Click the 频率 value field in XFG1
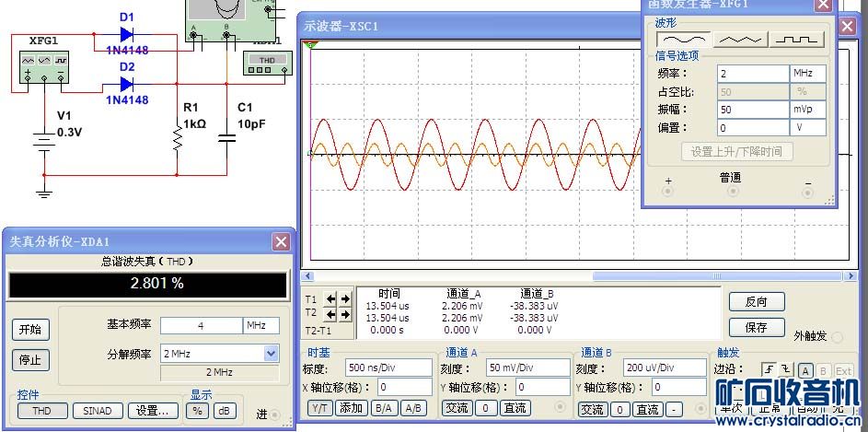Screen dimensions: 868x432 (x=754, y=73)
